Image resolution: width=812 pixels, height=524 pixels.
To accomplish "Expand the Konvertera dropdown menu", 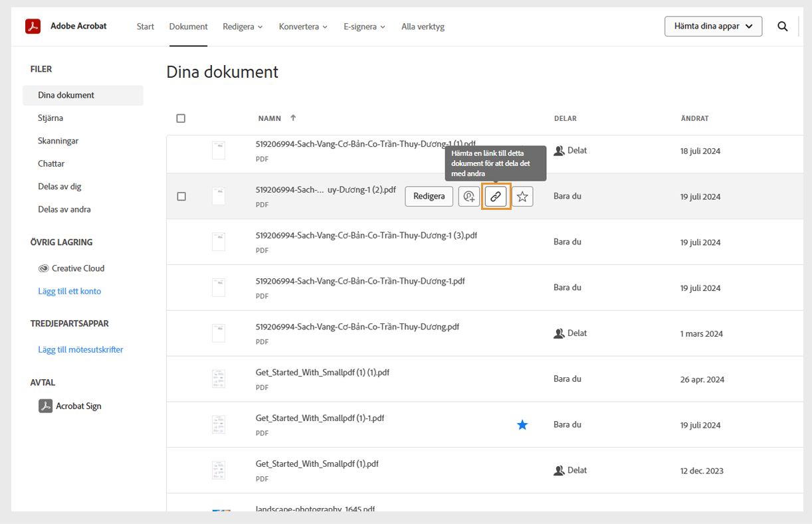I will click(303, 27).
